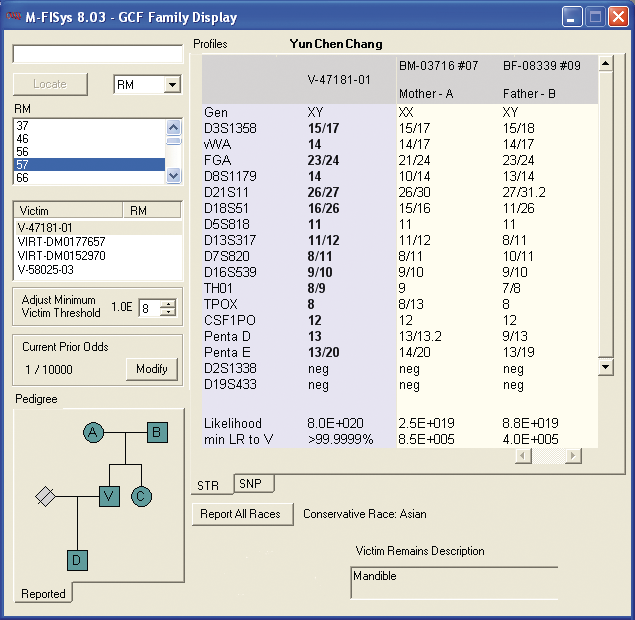Screen dimensions: 635x620
Task: Select the STR tab
Action: click(208, 486)
